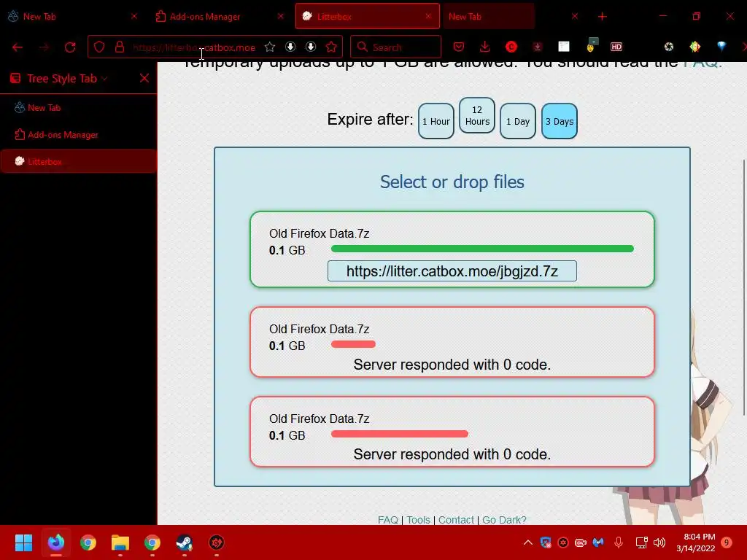
Task: Click the red circular C extension icon
Action: tap(511, 47)
